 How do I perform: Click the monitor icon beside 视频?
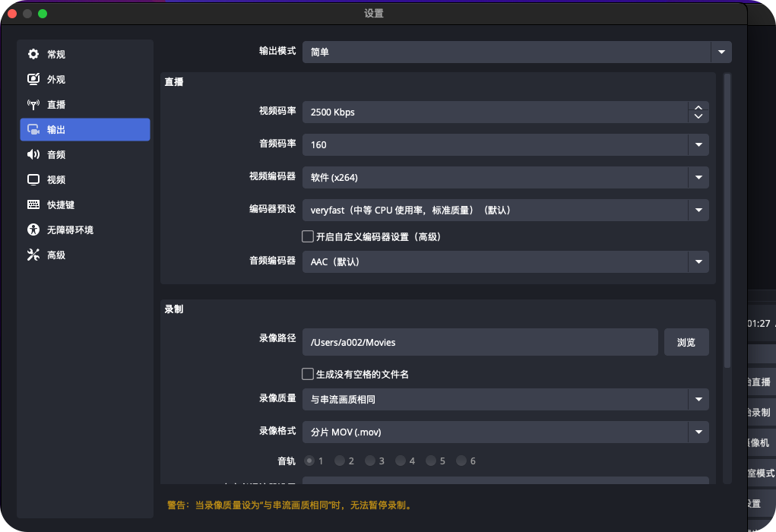(33, 179)
